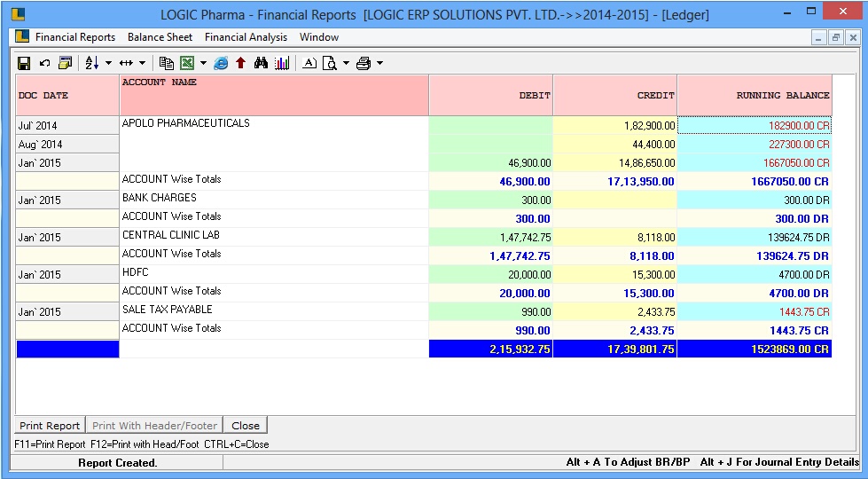Select the Jul` 2014 date cell
The height and width of the screenshot is (479, 868).
(67, 126)
